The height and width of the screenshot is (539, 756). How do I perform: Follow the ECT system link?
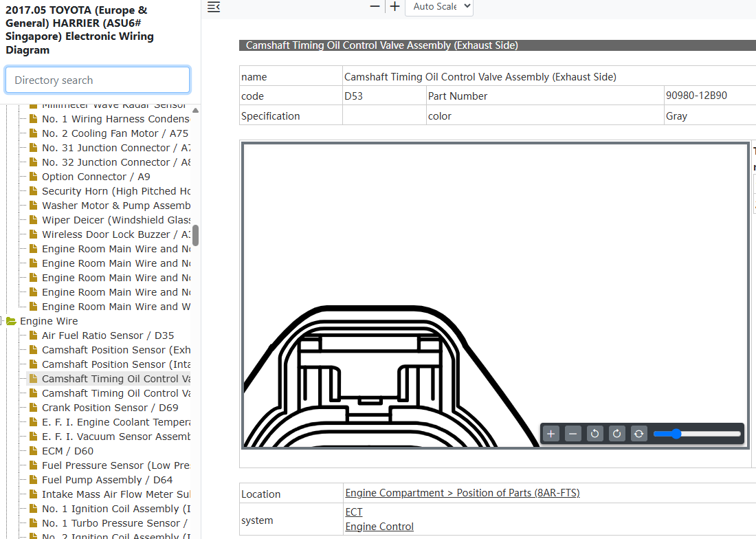(354, 512)
